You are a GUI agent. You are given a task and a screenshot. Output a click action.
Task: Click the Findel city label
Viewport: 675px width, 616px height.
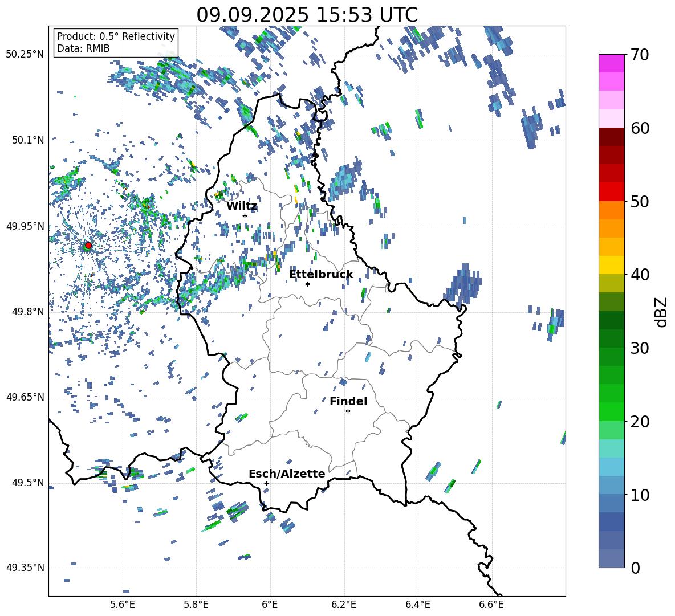tap(348, 401)
